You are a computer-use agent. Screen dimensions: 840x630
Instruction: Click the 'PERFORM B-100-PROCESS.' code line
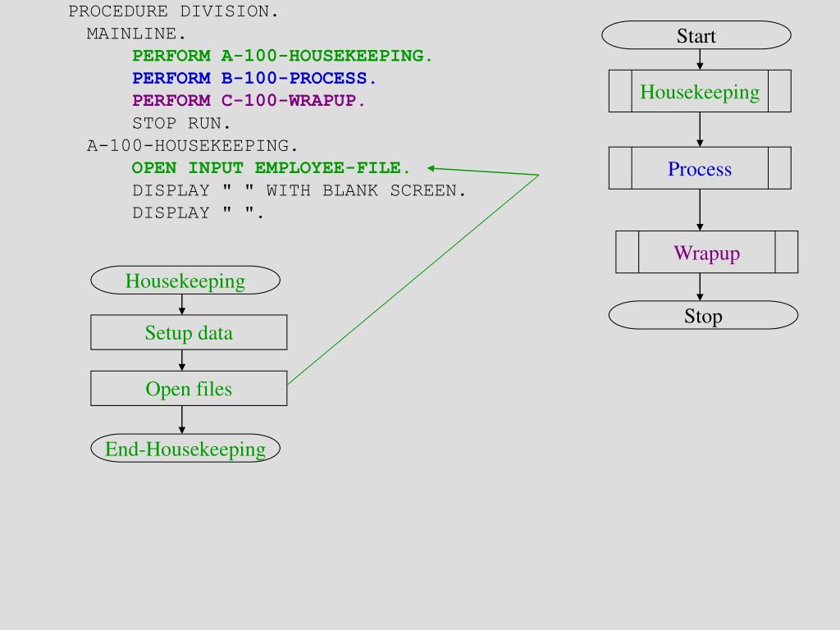pyautogui.click(x=254, y=78)
